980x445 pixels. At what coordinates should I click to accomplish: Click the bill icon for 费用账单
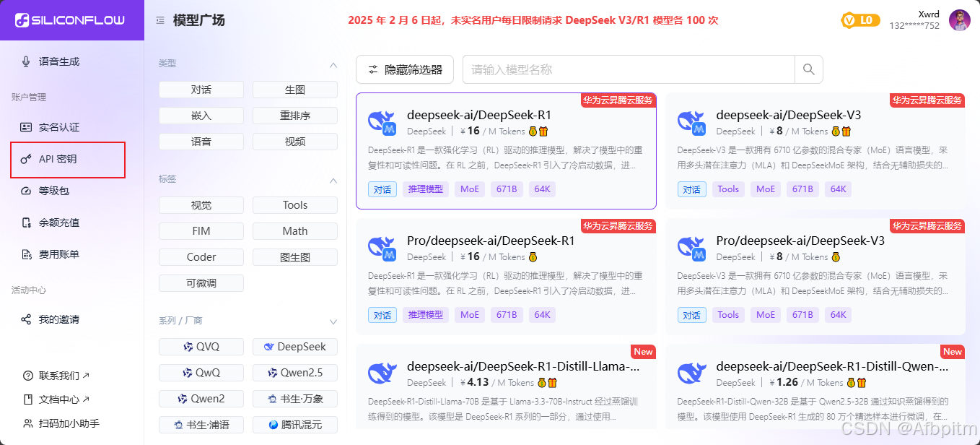pos(27,254)
